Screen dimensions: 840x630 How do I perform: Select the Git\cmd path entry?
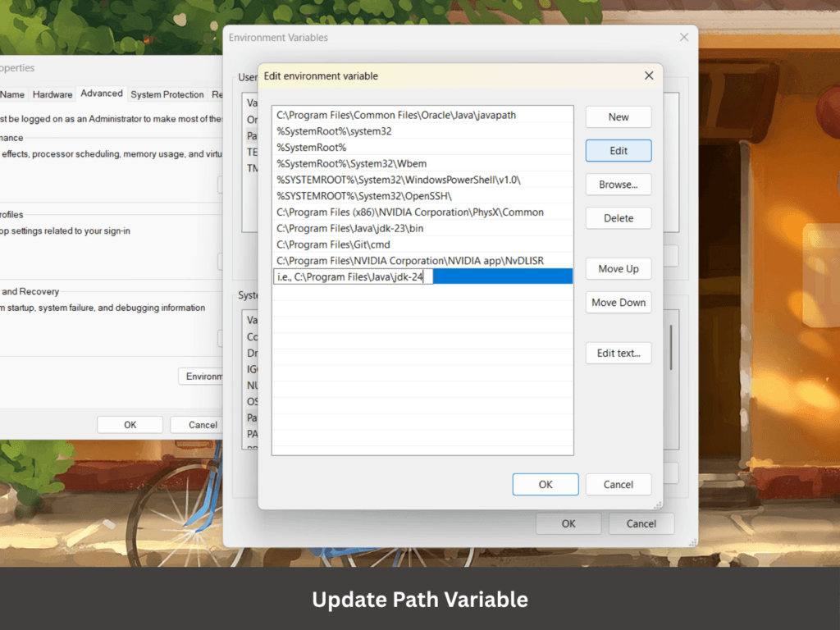(333, 244)
